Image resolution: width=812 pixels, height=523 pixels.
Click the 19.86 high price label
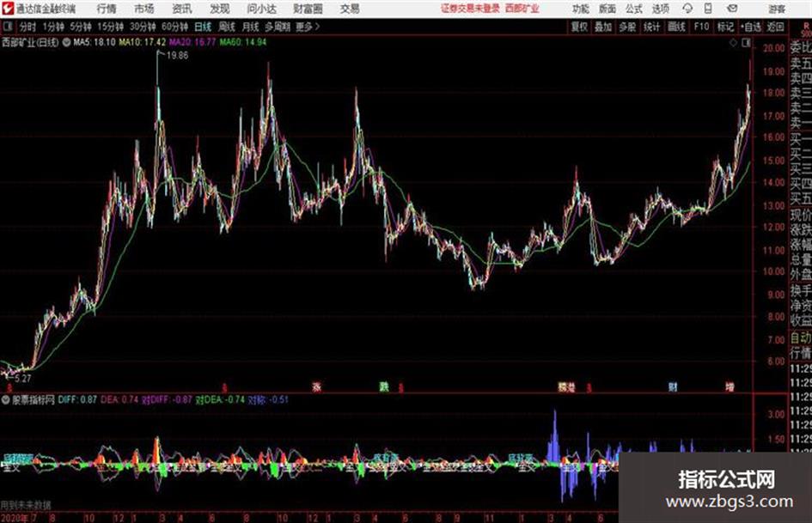pos(177,56)
